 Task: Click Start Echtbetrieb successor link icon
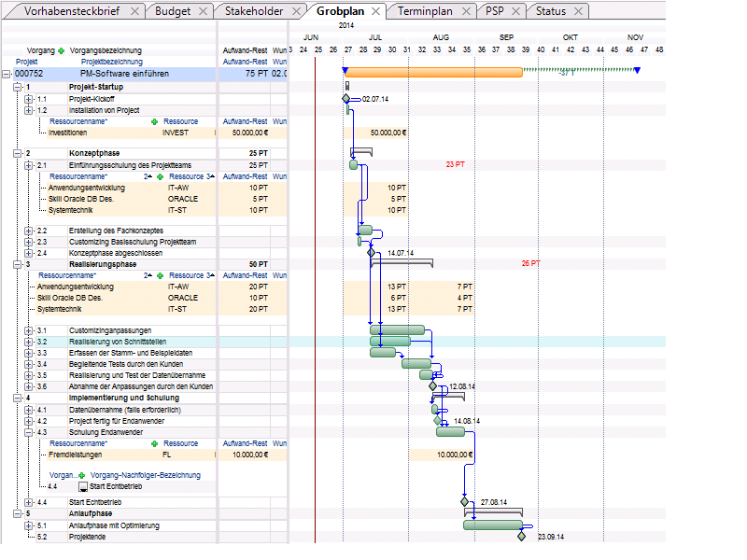pos(83,486)
